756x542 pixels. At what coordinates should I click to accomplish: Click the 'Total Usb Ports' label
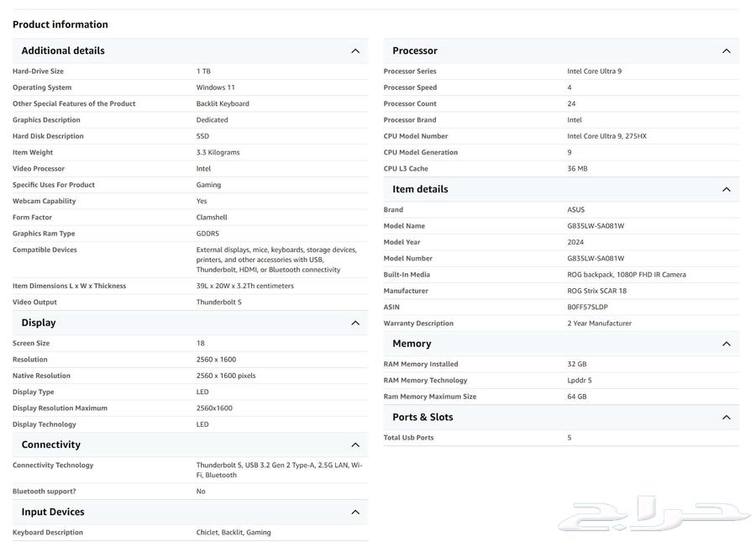pyautogui.click(x=408, y=438)
